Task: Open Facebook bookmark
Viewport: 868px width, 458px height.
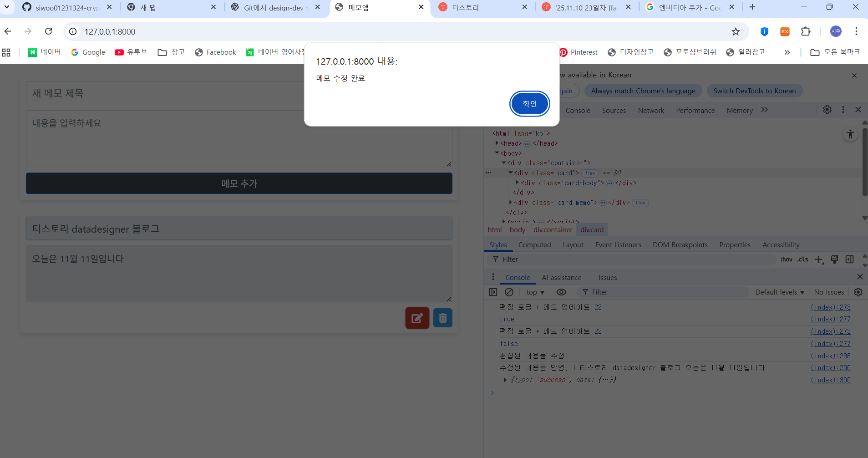Action: click(x=215, y=52)
